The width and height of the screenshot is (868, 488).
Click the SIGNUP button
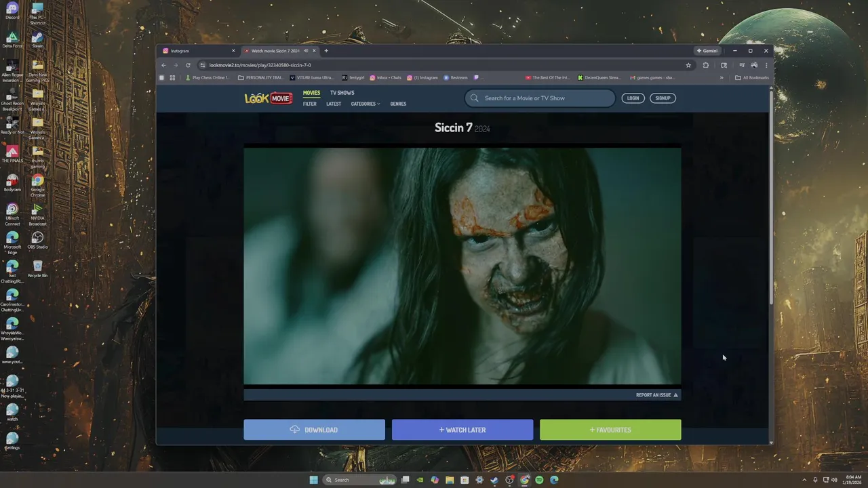click(663, 98)
